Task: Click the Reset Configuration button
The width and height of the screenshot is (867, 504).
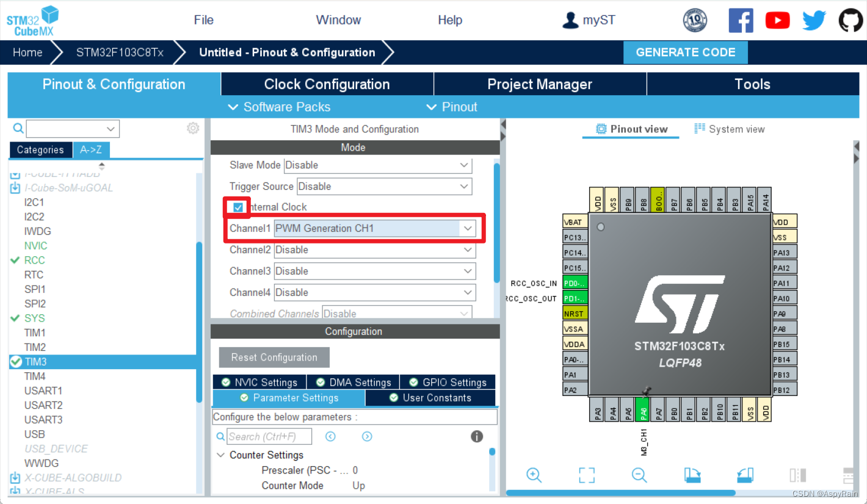Action: point(274,358)
